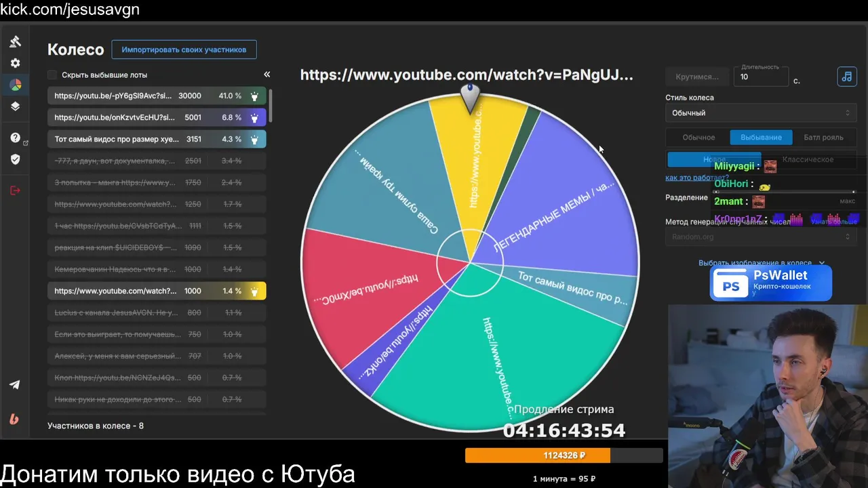
Task: Click the winning URL title above the wheel
Action: [x=467, y=75]
